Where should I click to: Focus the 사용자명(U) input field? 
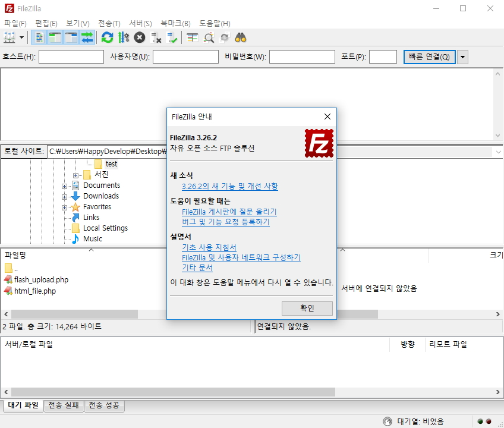(x=186, y=57)
